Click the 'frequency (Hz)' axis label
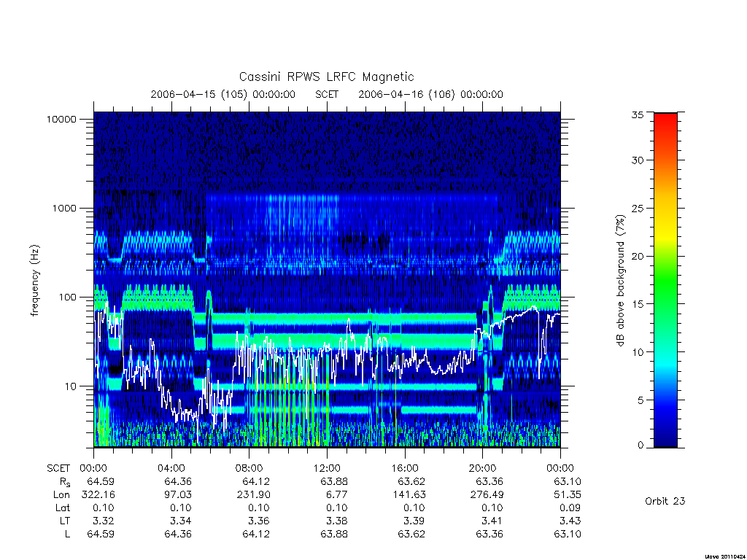The width and height of the screenshot is (747, 560). coord(34,281)
